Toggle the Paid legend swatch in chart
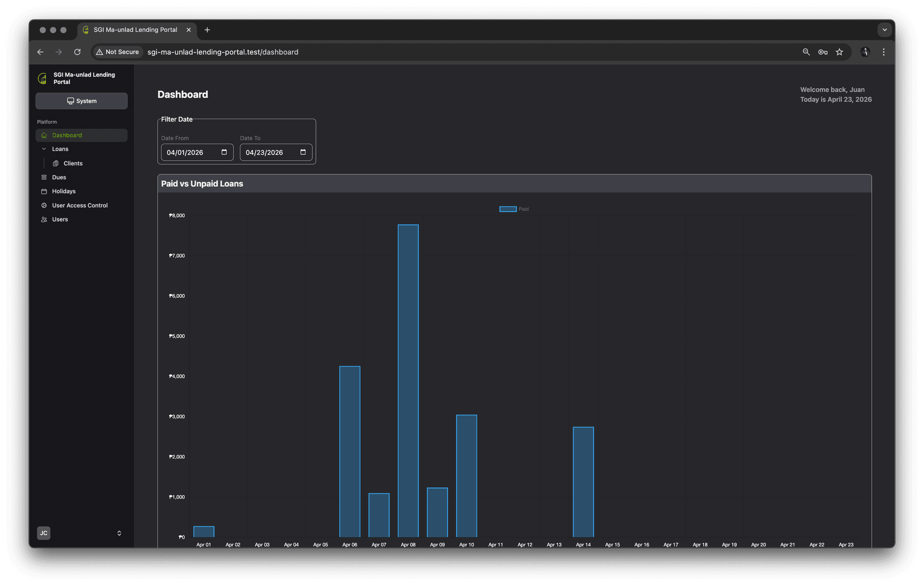This screenshot has height=586, width=924. click(508, 209)
